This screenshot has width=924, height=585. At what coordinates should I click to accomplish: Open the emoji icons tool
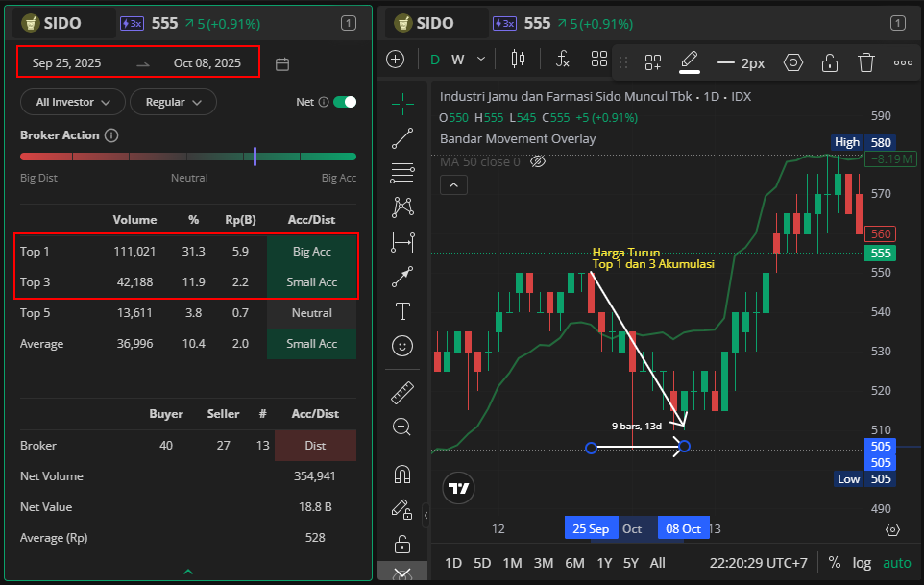tap(402, 346)
